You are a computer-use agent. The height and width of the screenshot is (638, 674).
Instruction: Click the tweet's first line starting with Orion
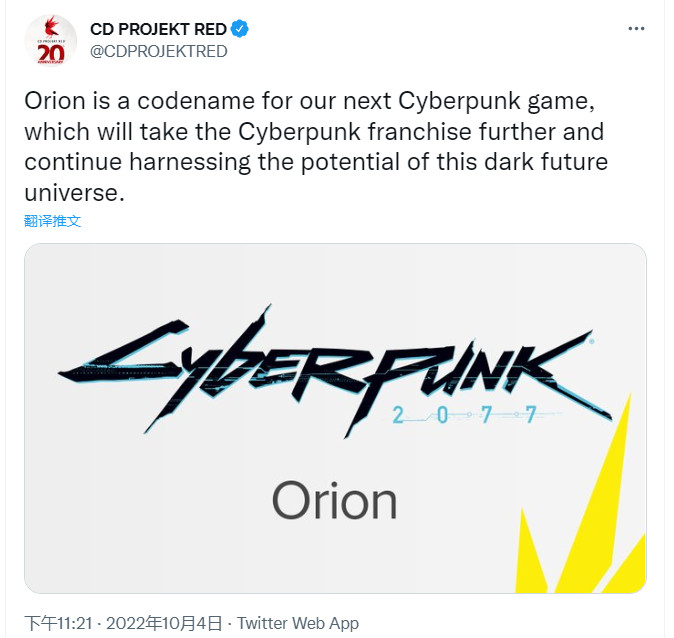pyautogui.click(x=310, y=101)
